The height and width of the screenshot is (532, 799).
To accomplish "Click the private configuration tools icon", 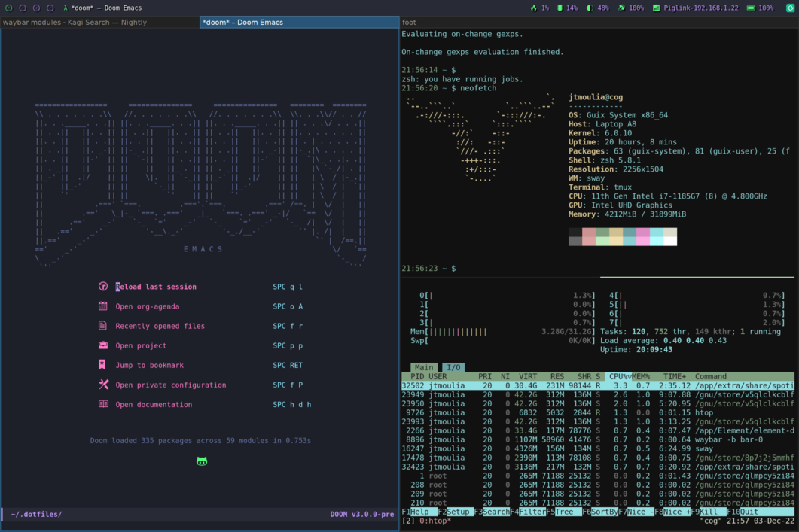I will (x=103, y=385).
